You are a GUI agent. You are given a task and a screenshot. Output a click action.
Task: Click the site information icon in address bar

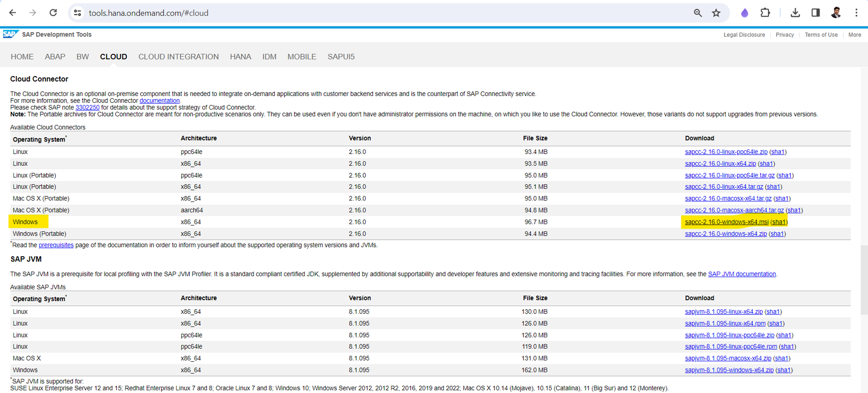78,13
